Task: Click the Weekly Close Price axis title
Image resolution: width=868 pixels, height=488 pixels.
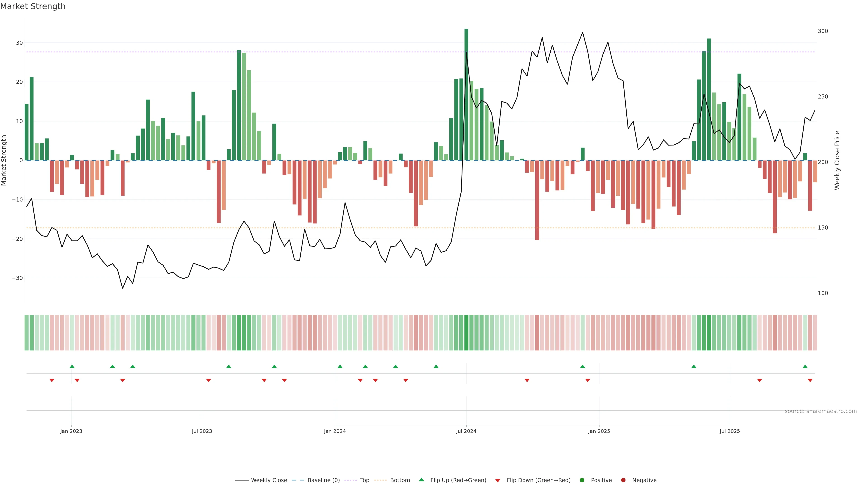Action: [837, 160]
